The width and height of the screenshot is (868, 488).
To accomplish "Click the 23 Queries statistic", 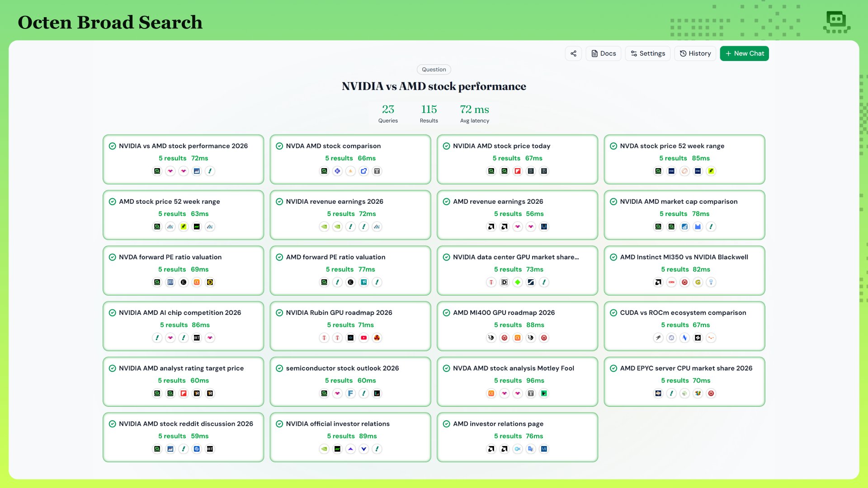I will click(x=388, y=113).
